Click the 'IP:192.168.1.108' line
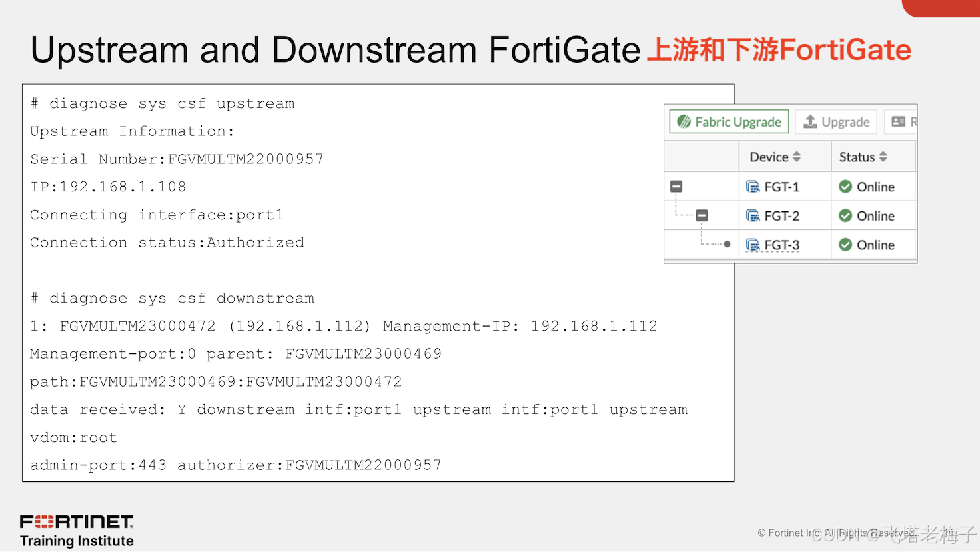 (x=108, y=187)
